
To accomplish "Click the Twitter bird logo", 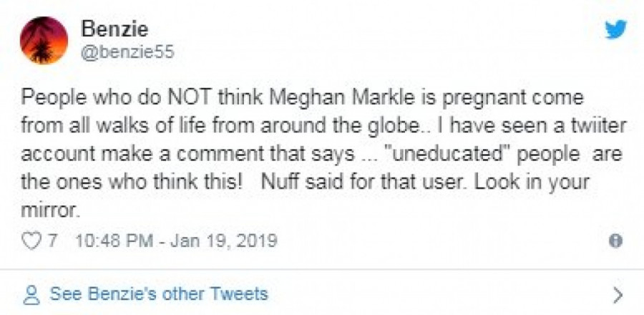I will pos(615,29).
